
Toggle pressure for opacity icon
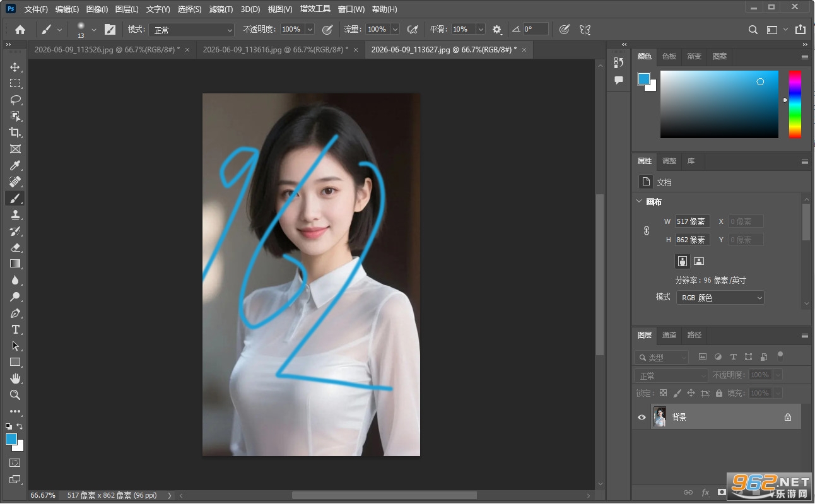(x=327, y=29)
